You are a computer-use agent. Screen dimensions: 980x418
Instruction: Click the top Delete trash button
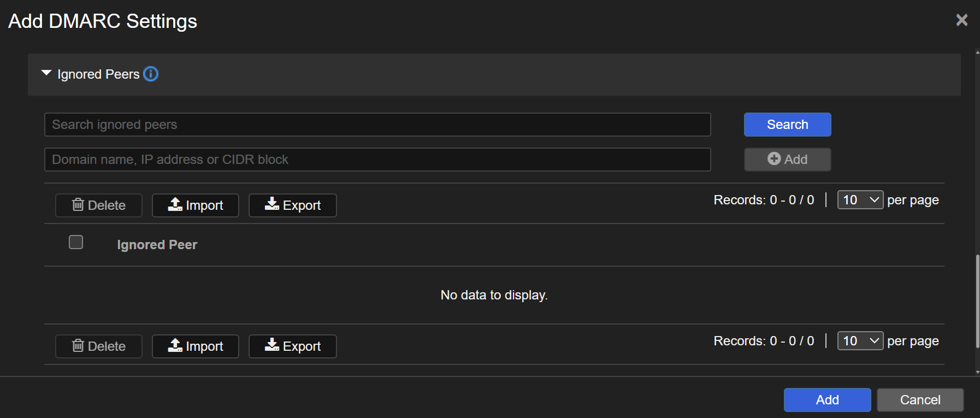[99, 205]
